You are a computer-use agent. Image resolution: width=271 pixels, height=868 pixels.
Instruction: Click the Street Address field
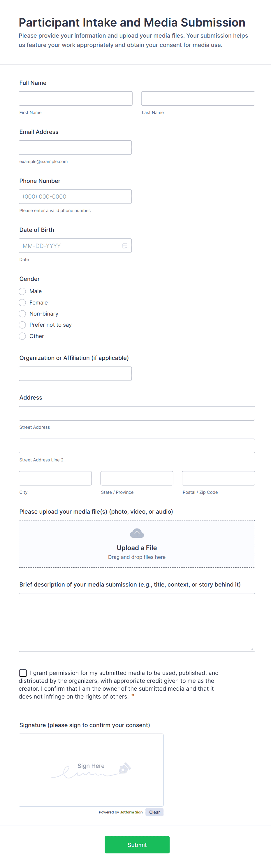(136, 413)
